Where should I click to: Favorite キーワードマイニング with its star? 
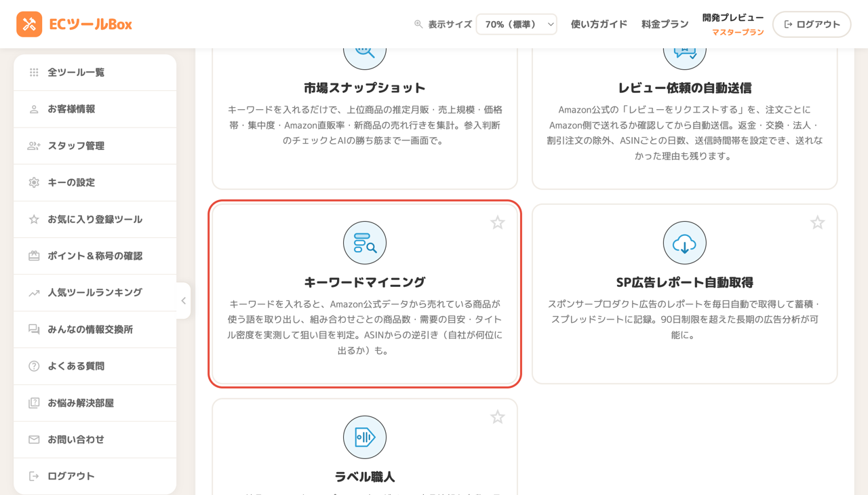[498, 222]
